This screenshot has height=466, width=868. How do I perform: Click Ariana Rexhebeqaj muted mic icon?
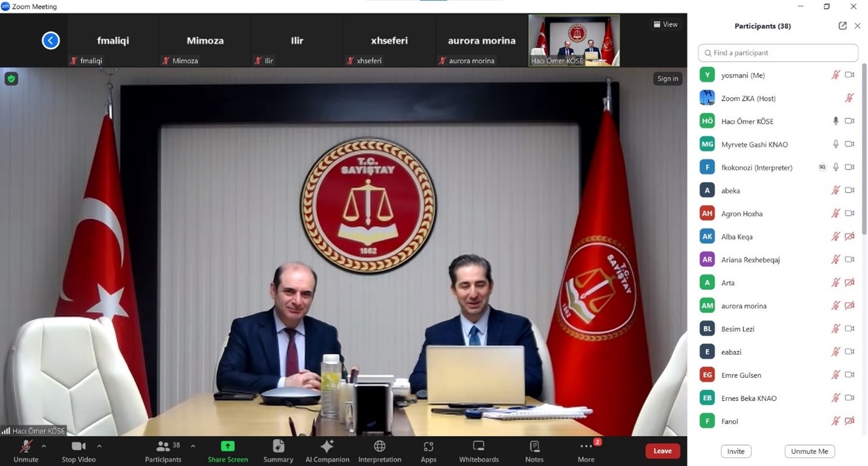click(836, 259)
